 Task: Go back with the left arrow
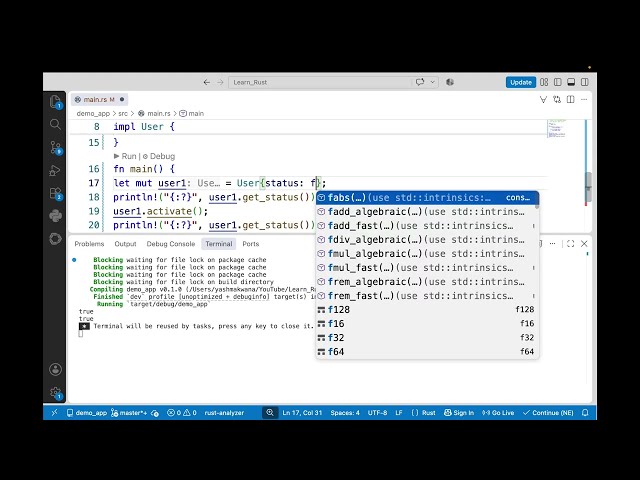tap(207, 82)
